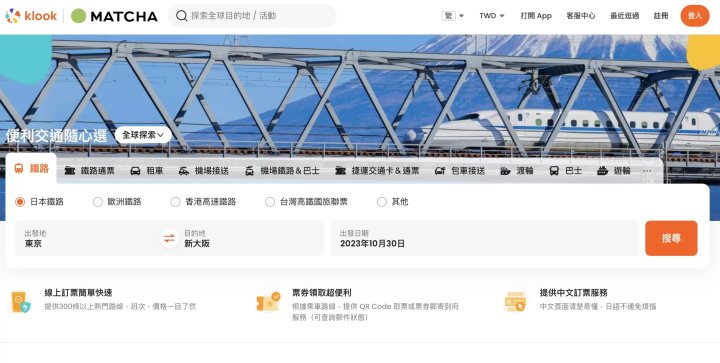Screen dimensions: 720x363
Task: Open the more tabs ellipsis
Action: click(647, 171)
